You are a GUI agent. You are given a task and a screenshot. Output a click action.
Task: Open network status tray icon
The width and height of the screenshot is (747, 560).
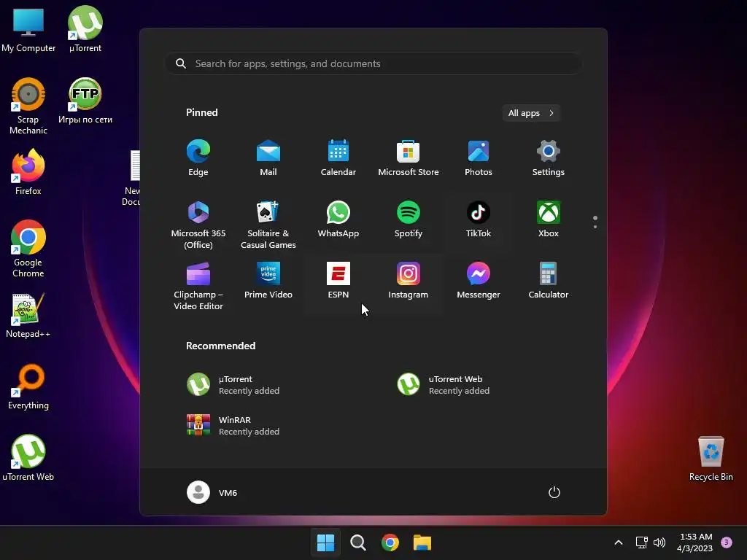[641, 542]
